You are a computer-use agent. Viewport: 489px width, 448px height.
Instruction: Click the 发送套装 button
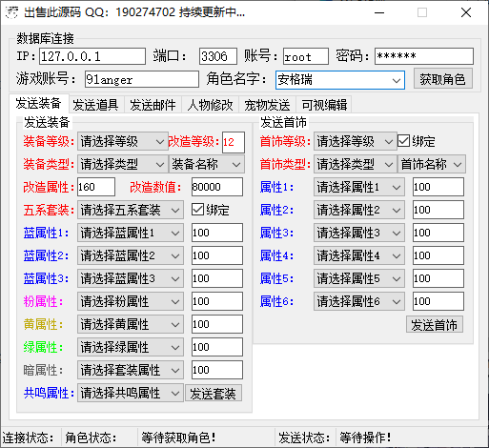[214, 394]
